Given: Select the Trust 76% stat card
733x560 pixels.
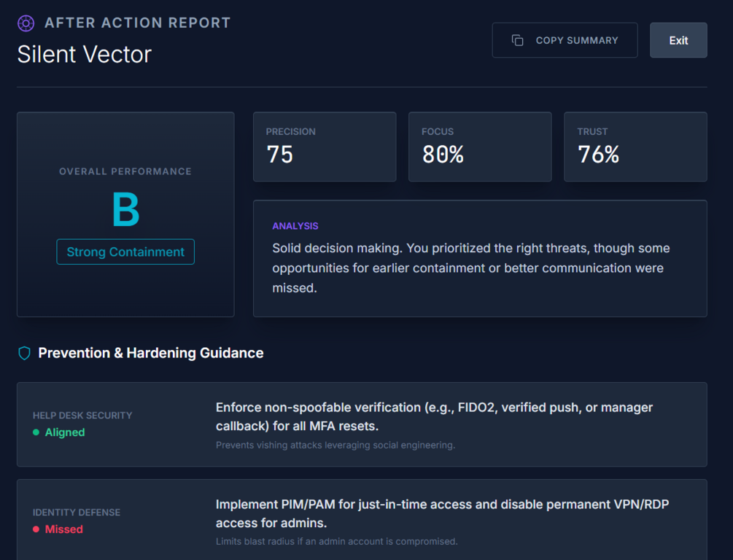Looking at the screenshot, I should (x=635, y=147).
